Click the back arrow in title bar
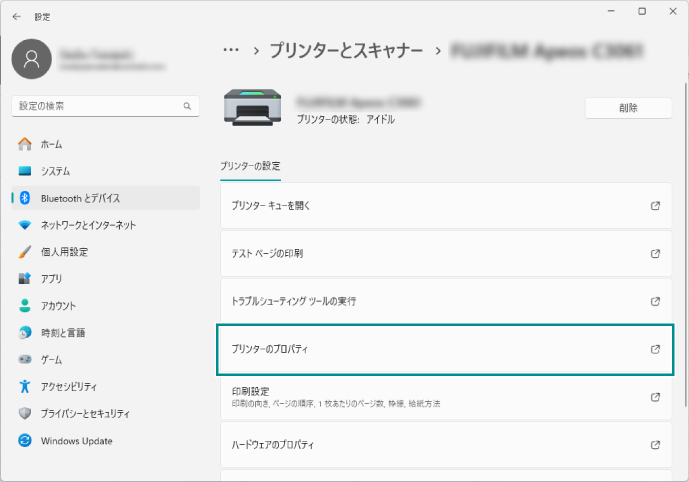The height and width of the screenshot is (482, 689). 17,17
